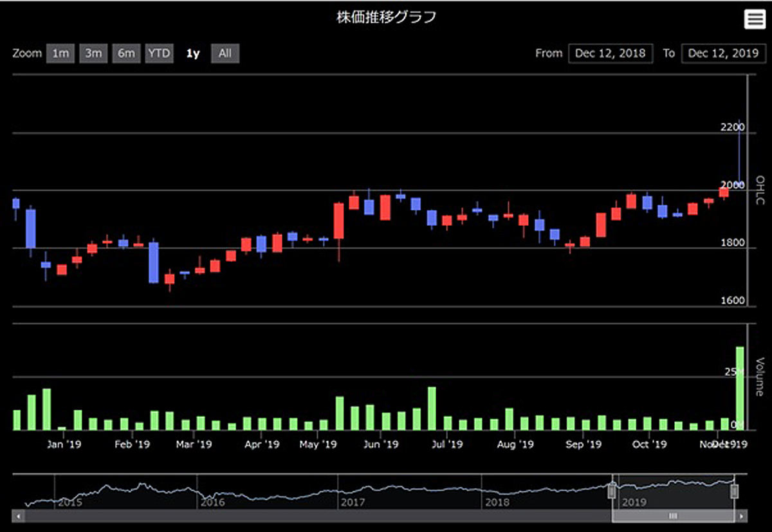Viewport: 772px width, 532px height.
Task: Click the right navigator handle
Action: point(733,491)
